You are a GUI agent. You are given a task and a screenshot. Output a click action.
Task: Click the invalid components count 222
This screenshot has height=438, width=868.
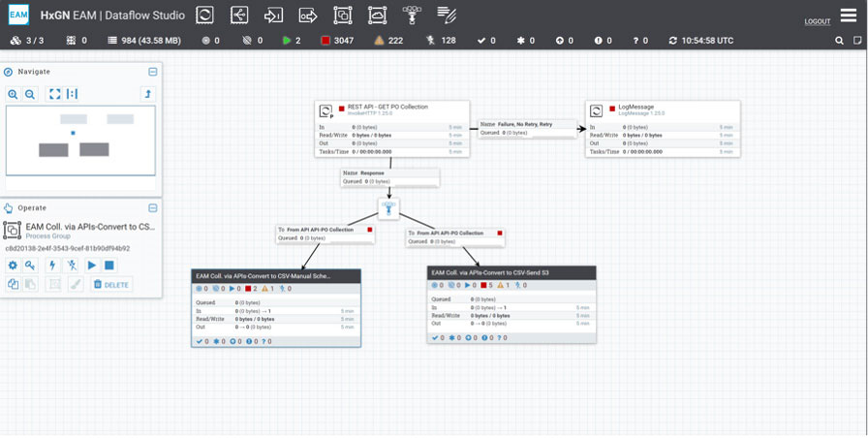coord(388,41)
